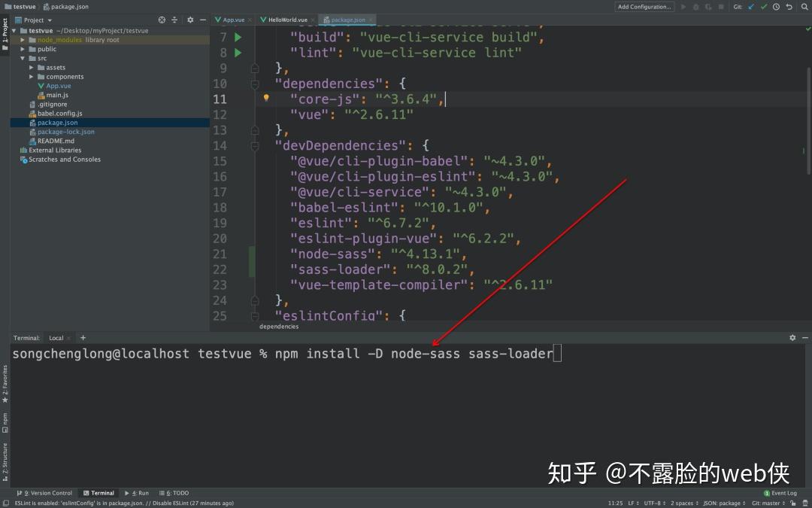Fold the eslintConfig block at line 25
The width and height of the screenshot is (812, 508).
(x=255, y=315)
